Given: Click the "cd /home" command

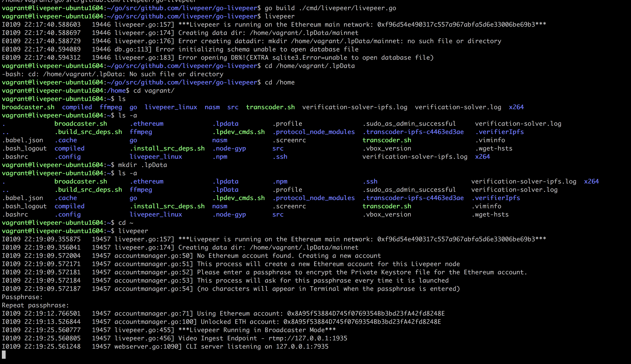Looking at the screenshot, I should 280,83.
